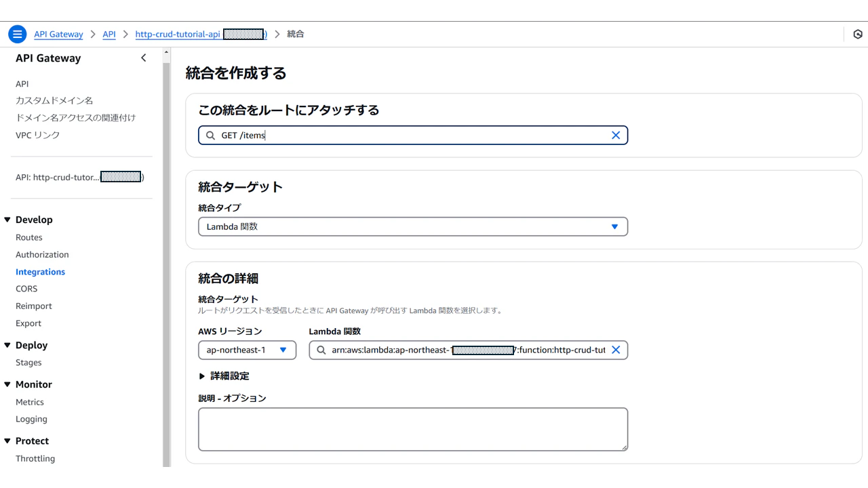Click the 統合の詳細 heading

(x=228, y=278)
